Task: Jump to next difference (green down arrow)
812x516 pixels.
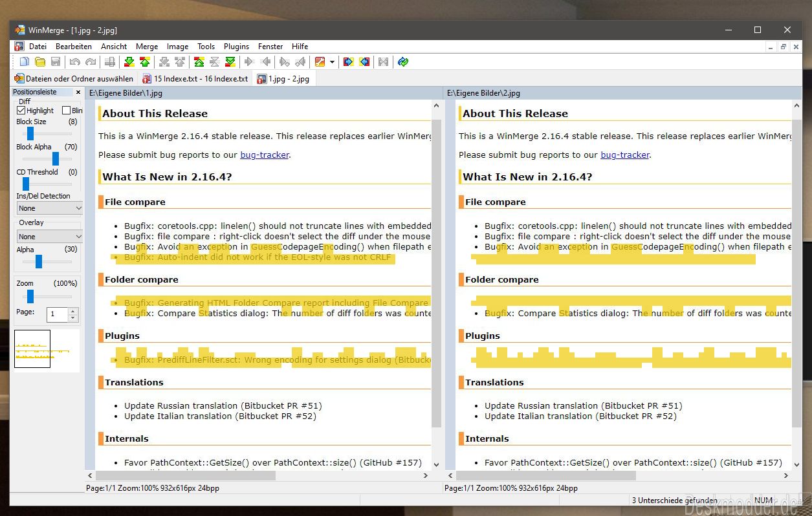Action: pos(129,62)
